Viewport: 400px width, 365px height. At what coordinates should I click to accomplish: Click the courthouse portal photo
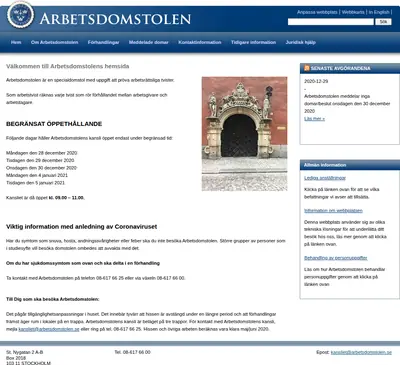pyautogui.click(x=244, y=134)
